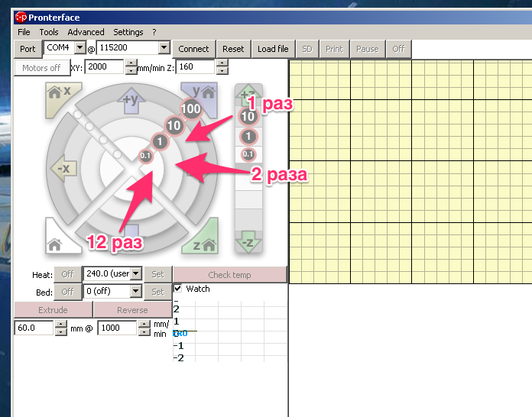Expand the 115200 baud rate dropdown

click(164, 48)
